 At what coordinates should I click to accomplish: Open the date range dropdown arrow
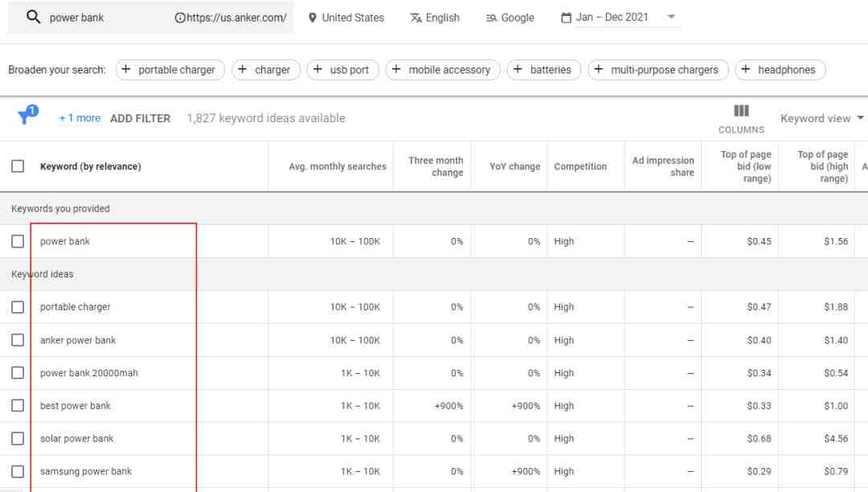[671, 17]
